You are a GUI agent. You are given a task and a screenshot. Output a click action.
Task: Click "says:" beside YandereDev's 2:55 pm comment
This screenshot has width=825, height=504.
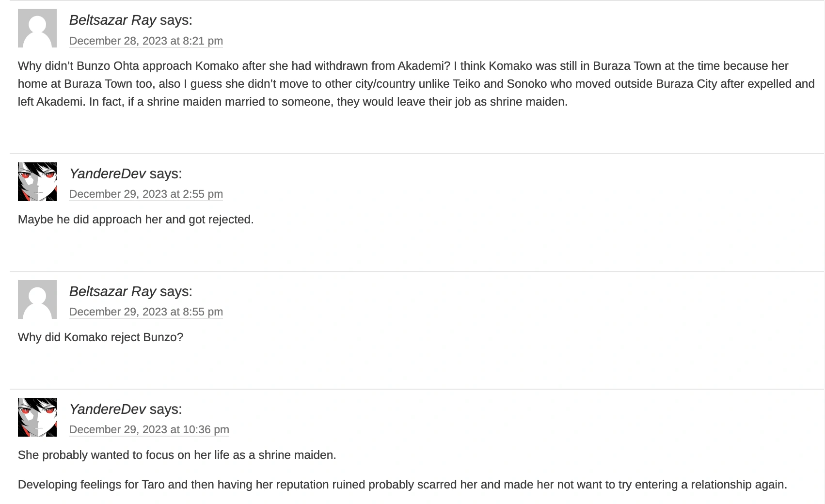pyautogui.click(x=166, y=174)
